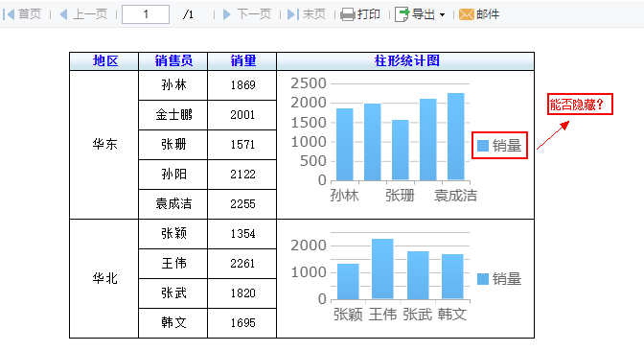
Task: Click the mail envelope icon
Action: point(466,14)
